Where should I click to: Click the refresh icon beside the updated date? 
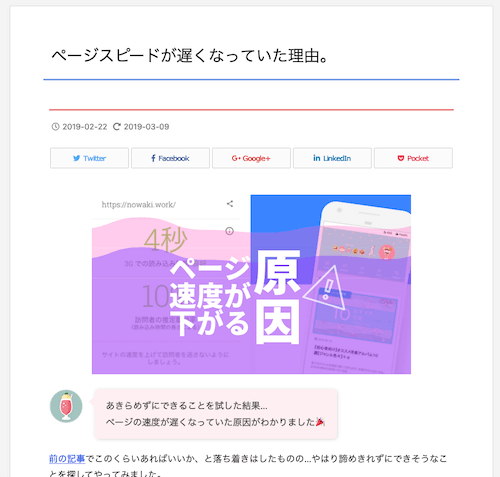pos(116,127)
